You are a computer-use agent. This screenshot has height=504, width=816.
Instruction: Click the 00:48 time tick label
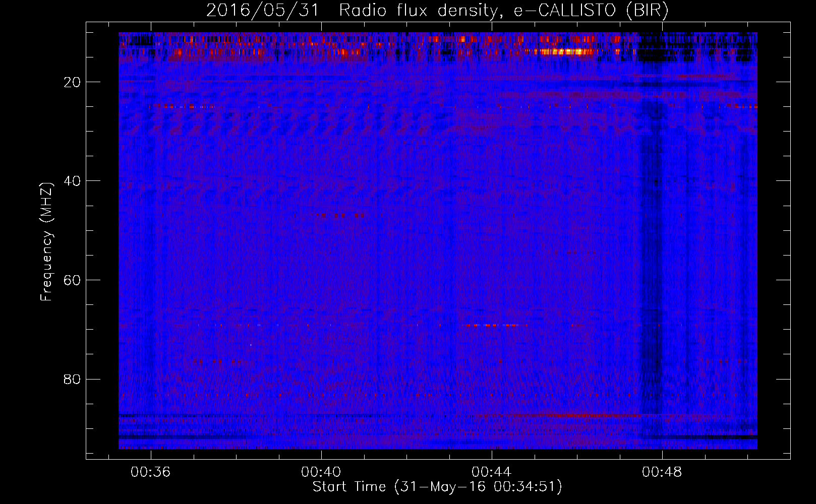(662, 472)
